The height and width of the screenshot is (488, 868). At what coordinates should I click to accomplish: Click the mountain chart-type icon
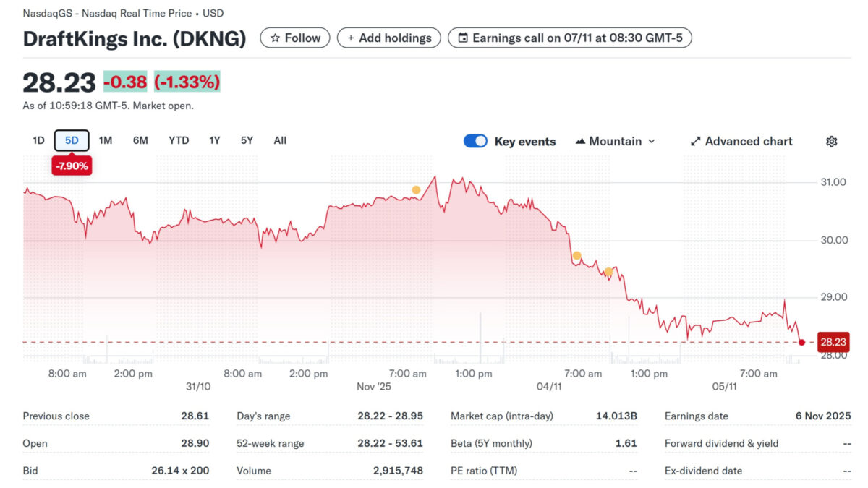coord(579,141)
